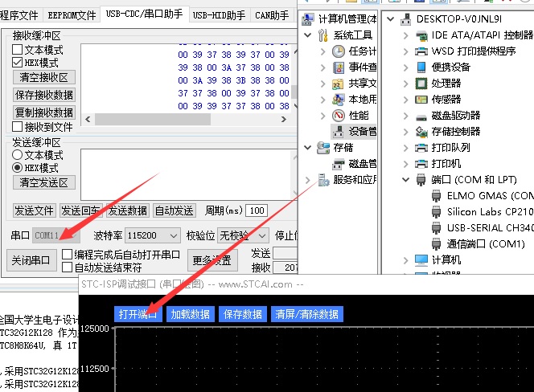This screenshot has width=534, height=392.
Task: Click the 磁盘管理 disk icon
Action: [339, 164]
